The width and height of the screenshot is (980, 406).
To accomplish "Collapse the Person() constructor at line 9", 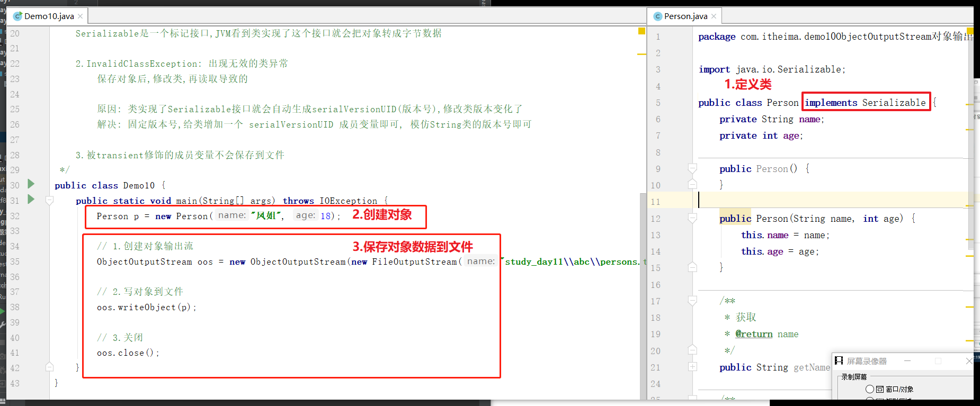I will pyautogui.click(x=692, y=168).
